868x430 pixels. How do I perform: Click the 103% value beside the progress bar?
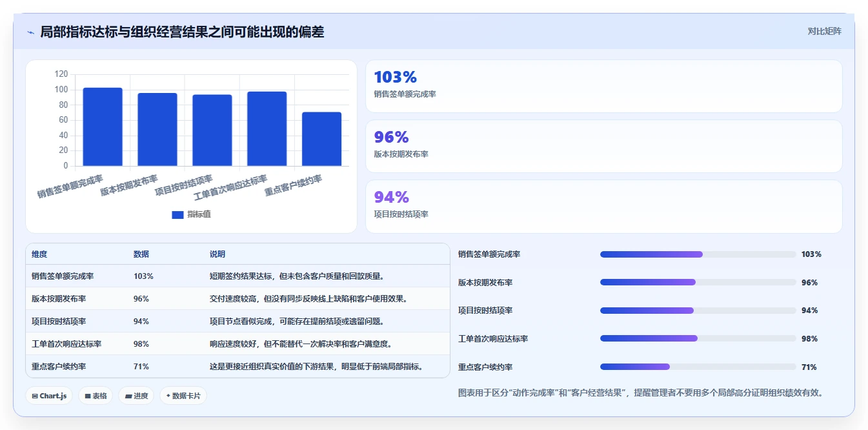(811, 254)
